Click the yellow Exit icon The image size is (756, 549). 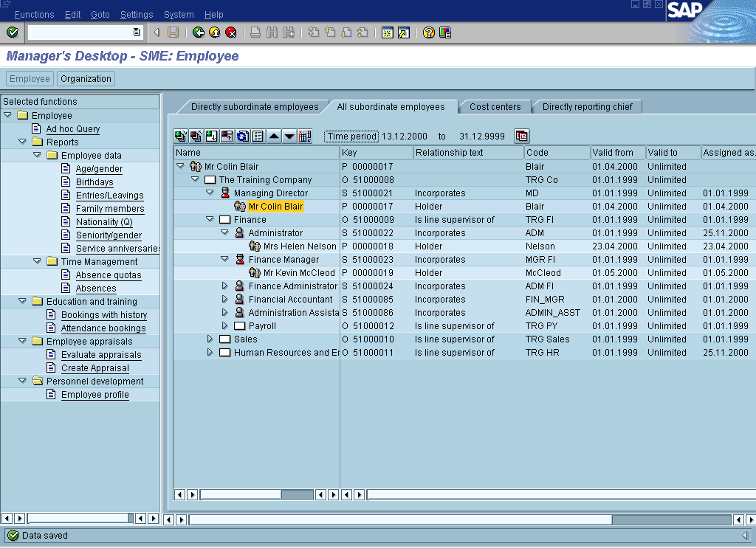(x=215, y=32)
